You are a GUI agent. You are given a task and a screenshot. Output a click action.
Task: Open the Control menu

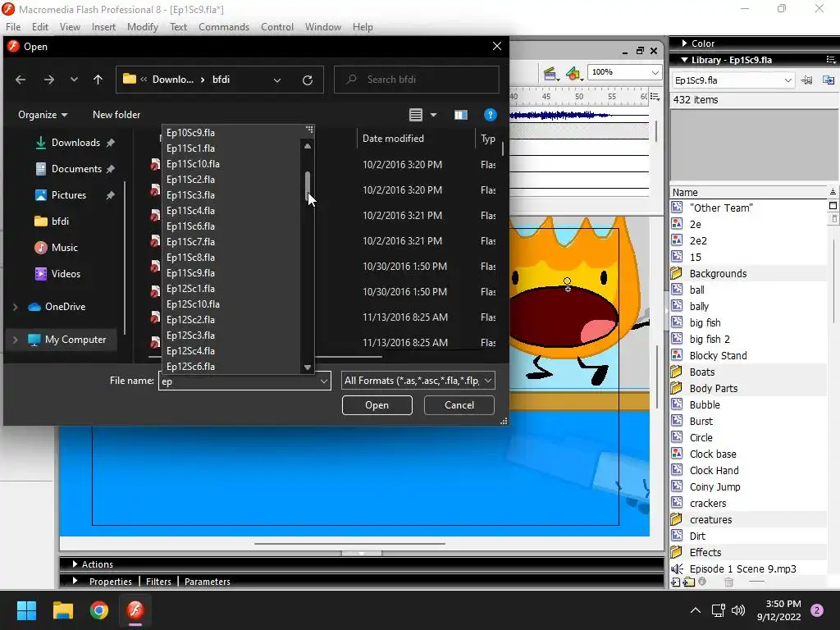coord(277,27)
